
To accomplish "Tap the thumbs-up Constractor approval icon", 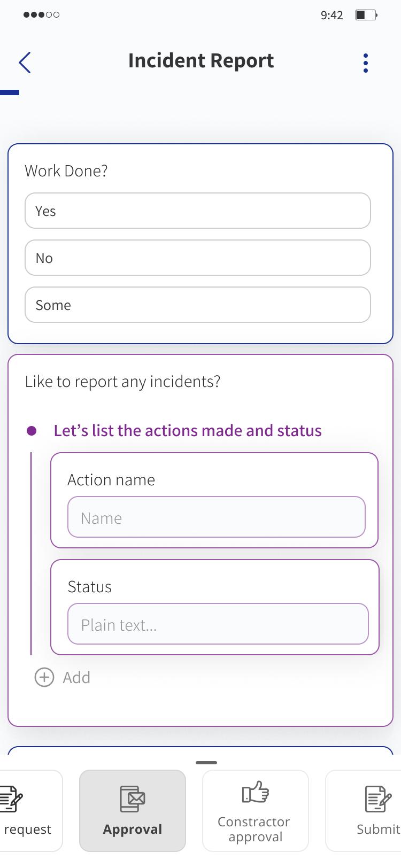I will pyautogui.click(x=256, y=792).
